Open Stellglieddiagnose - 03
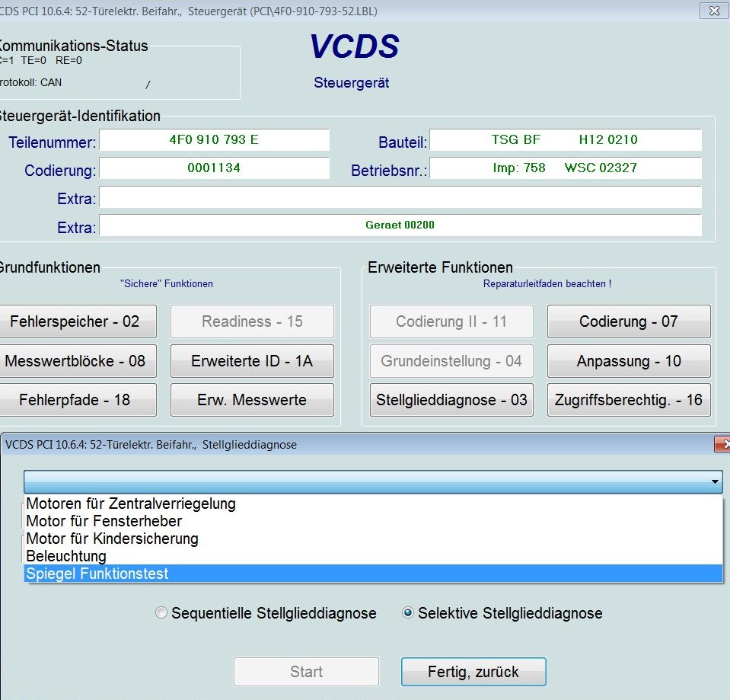The width and height of the screenshot is (730, 700). point(451,400)
